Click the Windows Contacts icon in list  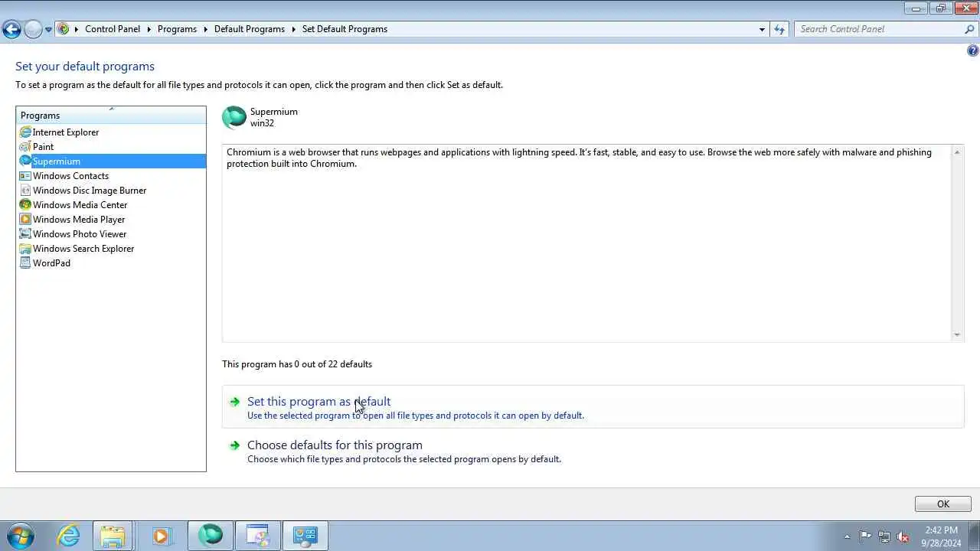coord(25,176)
